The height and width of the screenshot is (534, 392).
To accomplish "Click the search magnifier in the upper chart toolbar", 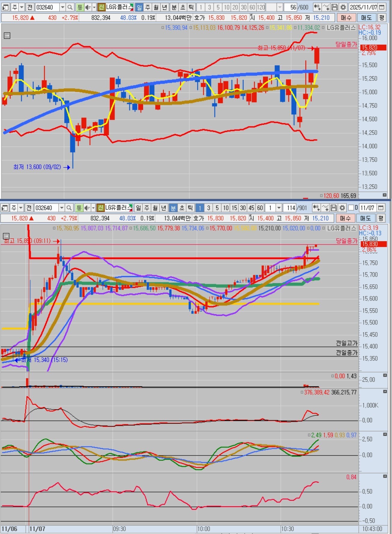I will click(70, 7).
